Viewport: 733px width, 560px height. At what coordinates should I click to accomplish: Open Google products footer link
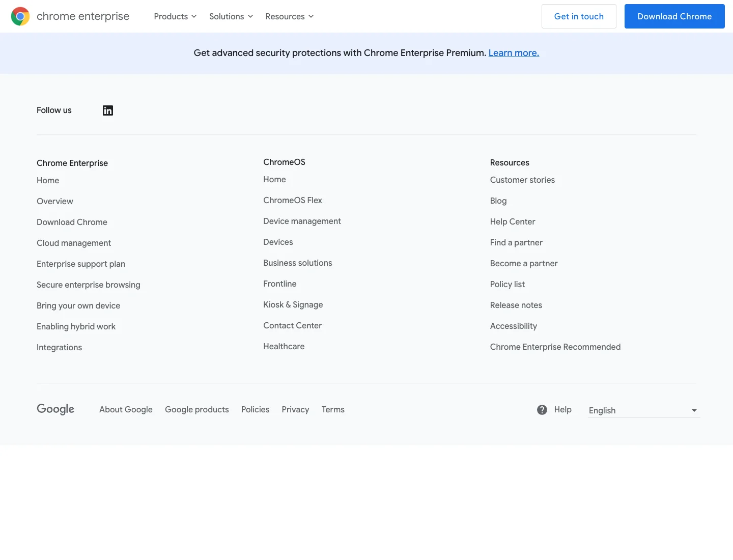point(197,409)
